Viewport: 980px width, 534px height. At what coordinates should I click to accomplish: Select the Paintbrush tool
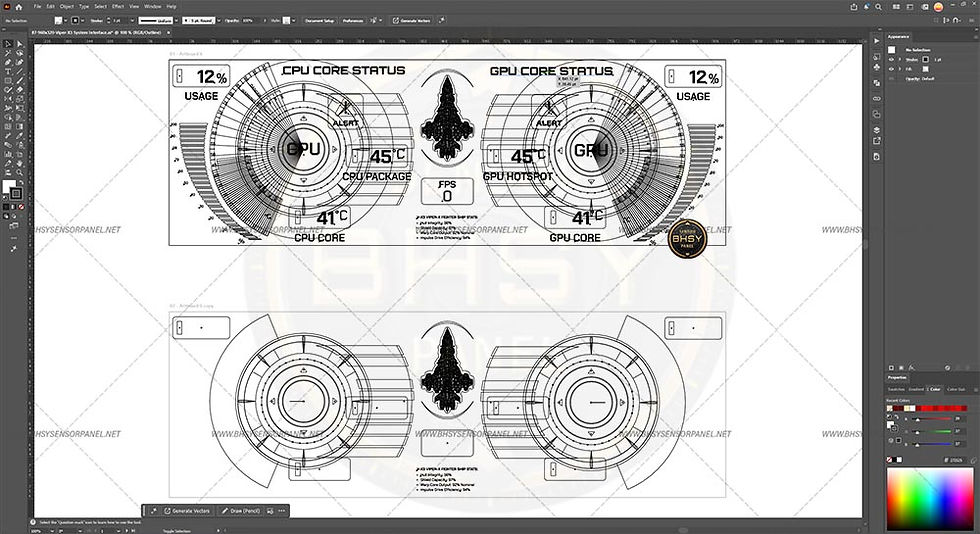pyautogui.click(x=19, y=80)
